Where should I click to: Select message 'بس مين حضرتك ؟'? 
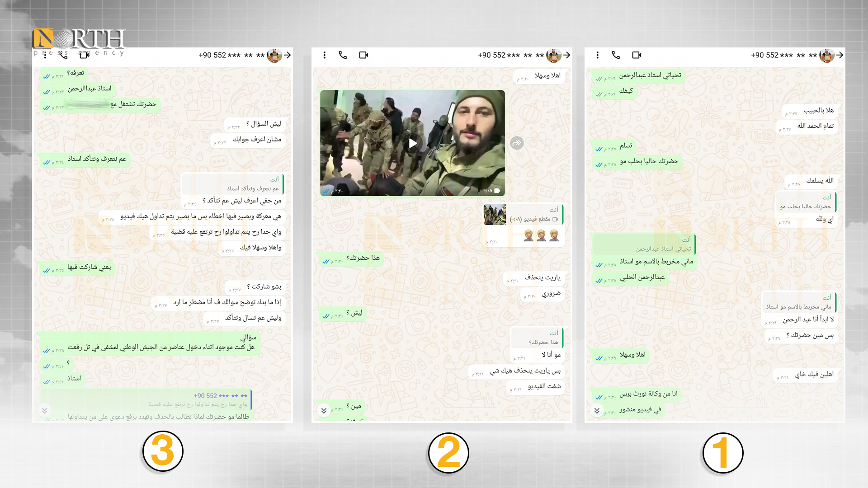coord(801,336)
